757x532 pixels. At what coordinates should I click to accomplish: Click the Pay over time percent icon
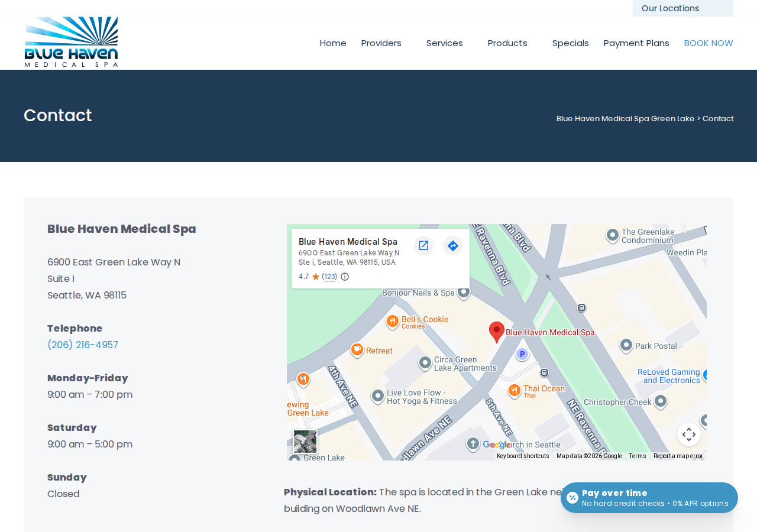[572, 498]
